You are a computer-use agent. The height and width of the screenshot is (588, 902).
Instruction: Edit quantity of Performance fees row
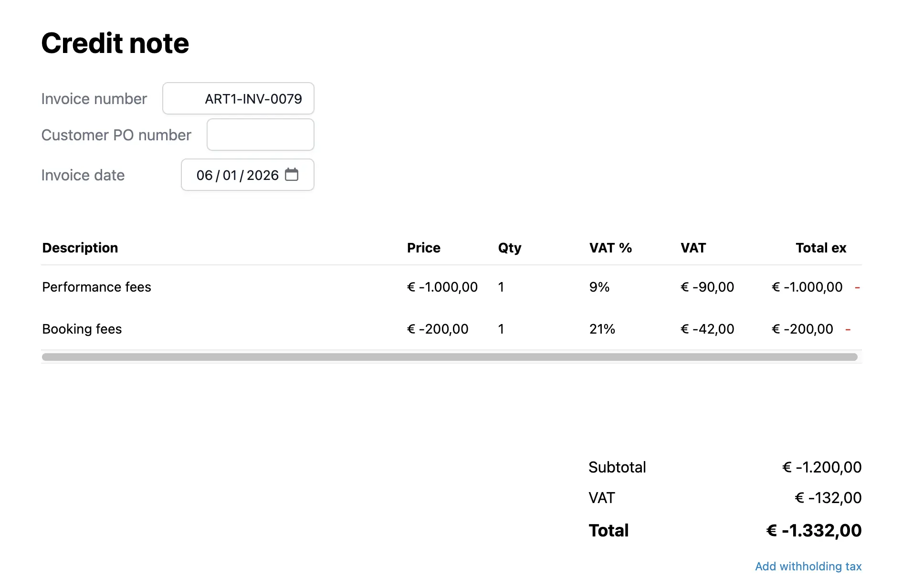click(501, 287)
